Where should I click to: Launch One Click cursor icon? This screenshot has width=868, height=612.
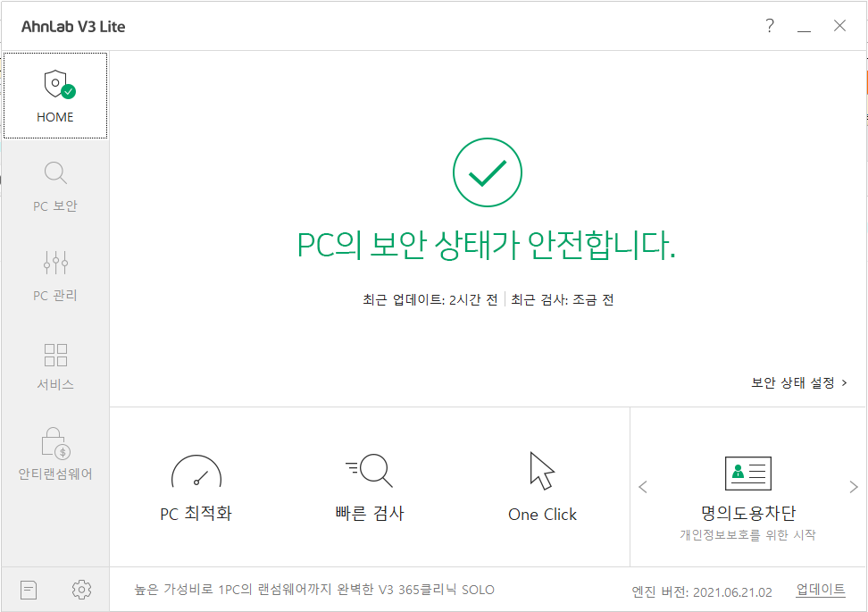click(x=542, y=471)
